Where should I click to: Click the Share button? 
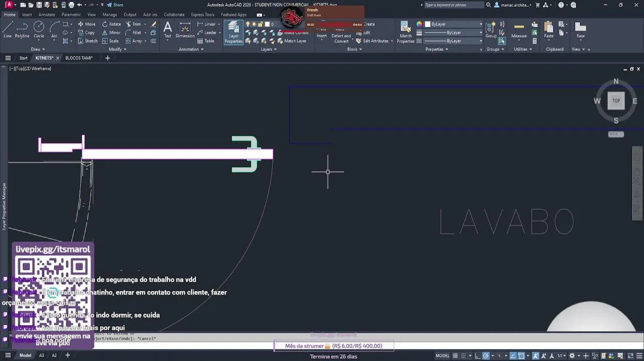115,5
